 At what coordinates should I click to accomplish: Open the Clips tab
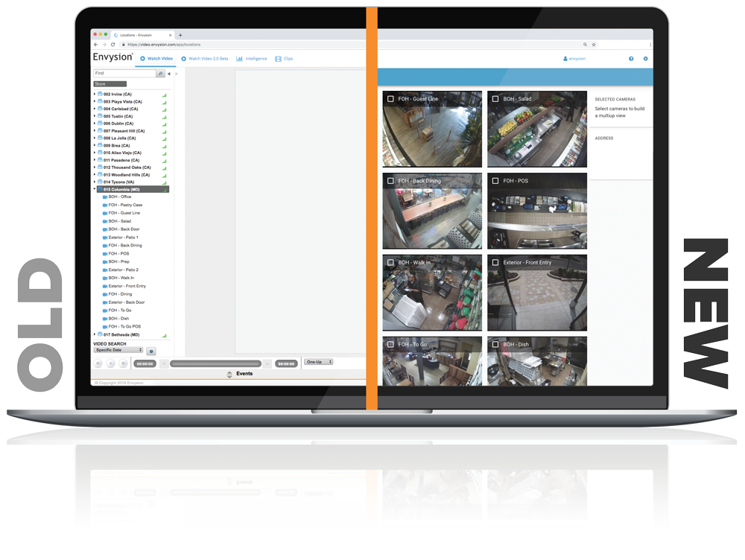click(284, 59)
